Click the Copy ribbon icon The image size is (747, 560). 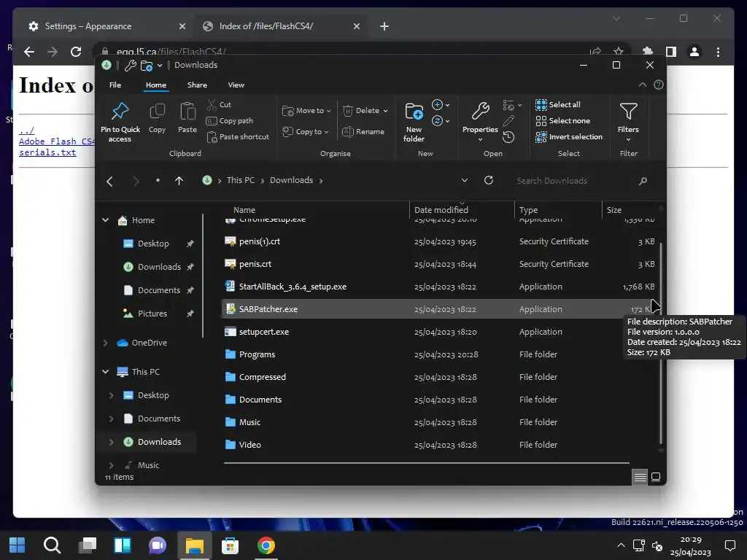point(157,112)
